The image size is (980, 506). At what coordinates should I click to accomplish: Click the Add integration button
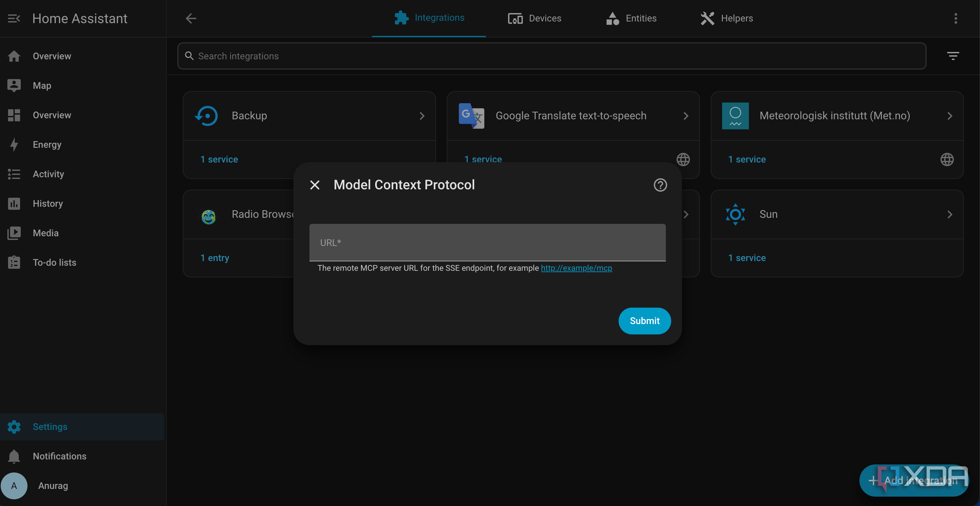click(914, 481)
